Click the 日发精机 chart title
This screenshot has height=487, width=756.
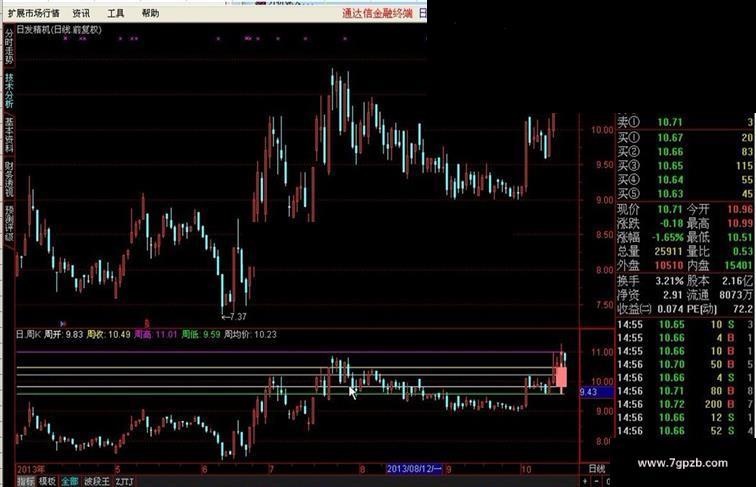click(59, 29)
